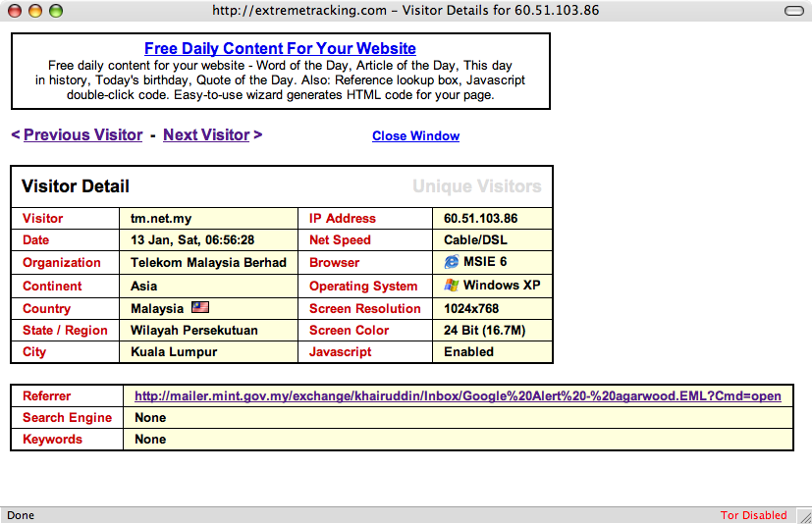Image resolution: width=812 pixels, height=524 pixels.
Task: Go to Previous Visitor
Action: pyautogui.click(x=82, y=134)
